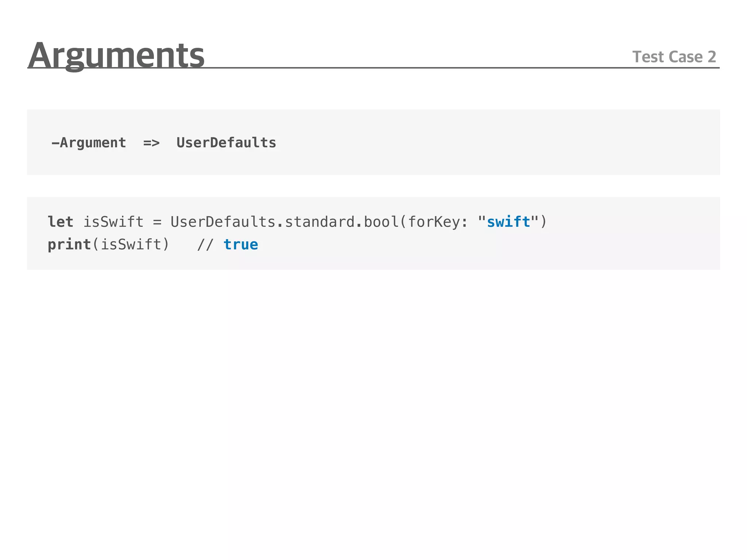Click the let keyword in code
Screen dimensions: 747x560
(61, 222)
